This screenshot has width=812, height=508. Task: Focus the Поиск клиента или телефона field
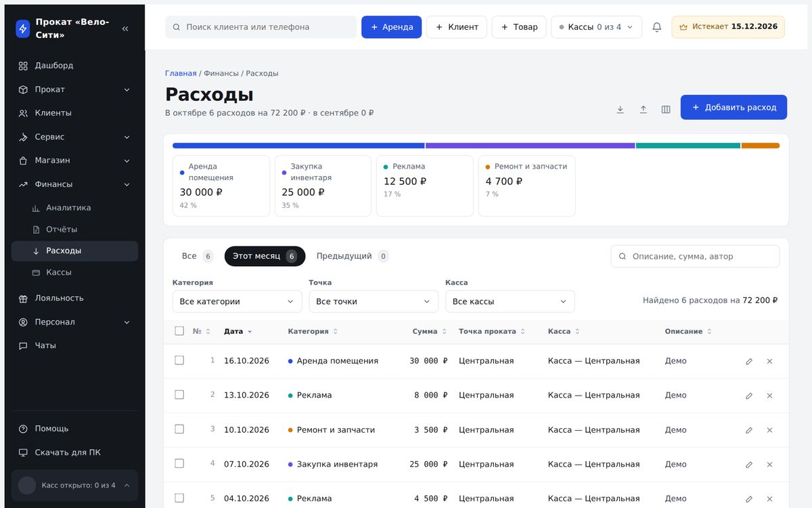click(261, 27)
